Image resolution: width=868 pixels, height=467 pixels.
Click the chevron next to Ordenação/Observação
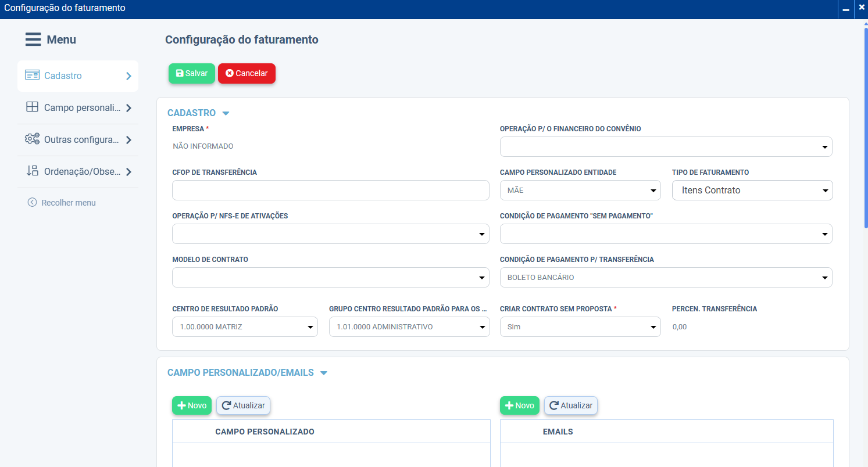(x=128, y=172)
